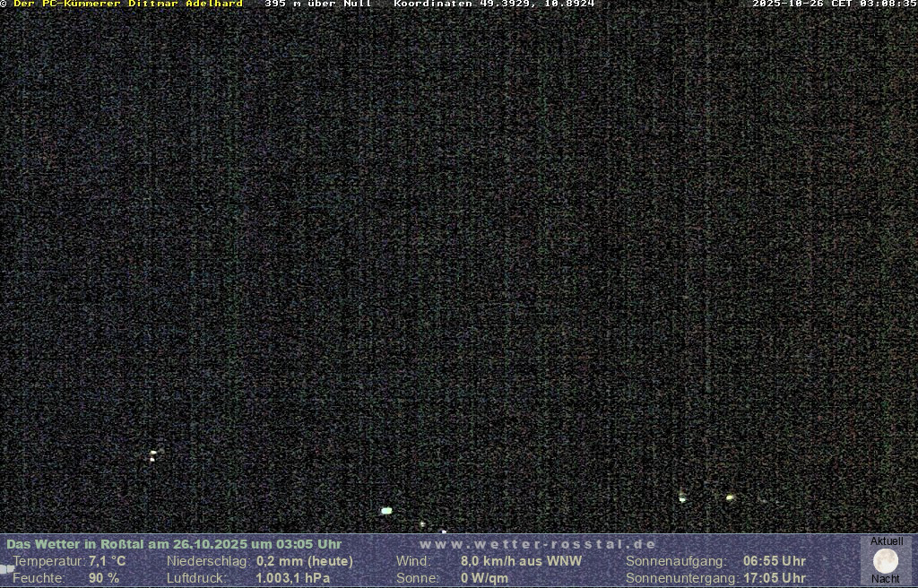The width and height of the screenshot is (918, 588).
Task: Click the 'Aktuell' label above the moon
Action: point(887,541)
